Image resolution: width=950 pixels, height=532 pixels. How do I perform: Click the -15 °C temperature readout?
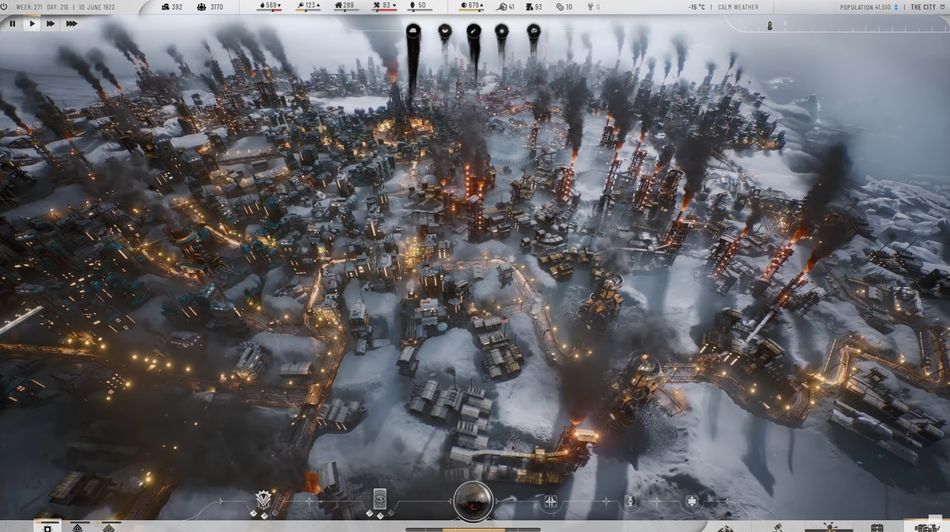click(696, 7)
